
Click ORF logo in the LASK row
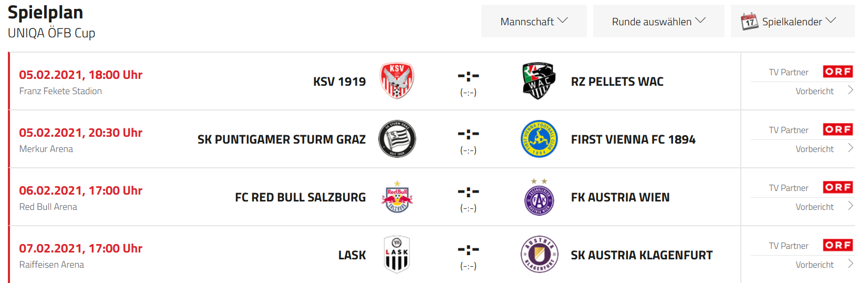pos(838,245)
